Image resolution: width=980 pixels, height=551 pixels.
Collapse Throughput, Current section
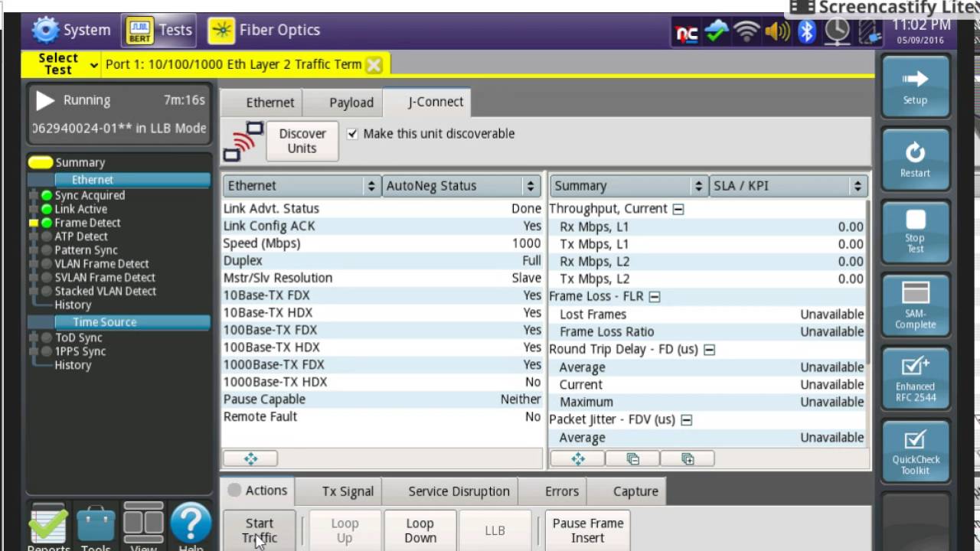coord(678,209)
